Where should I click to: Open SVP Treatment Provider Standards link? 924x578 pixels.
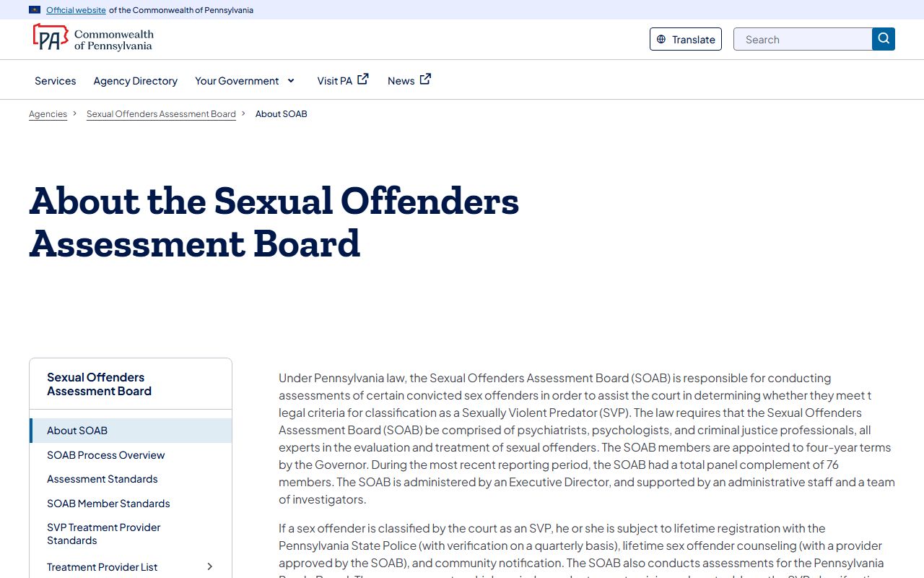click(x=104, y=534)
